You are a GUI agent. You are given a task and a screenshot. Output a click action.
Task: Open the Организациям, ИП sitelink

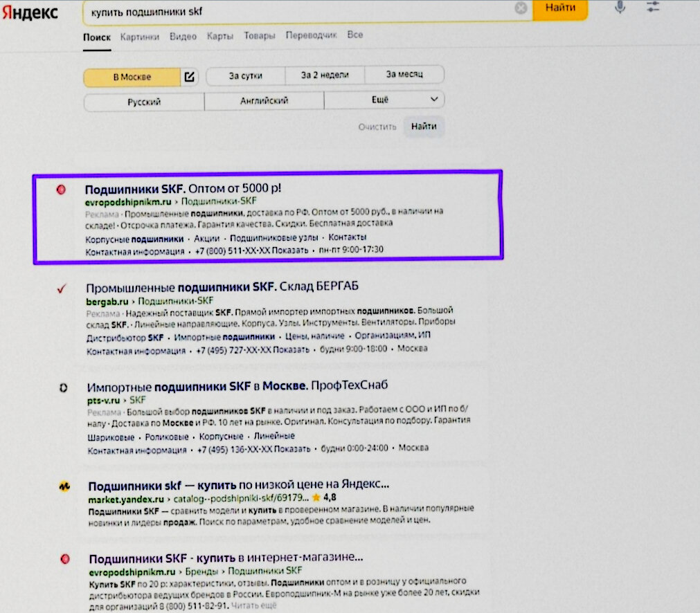tap(393, 335)
